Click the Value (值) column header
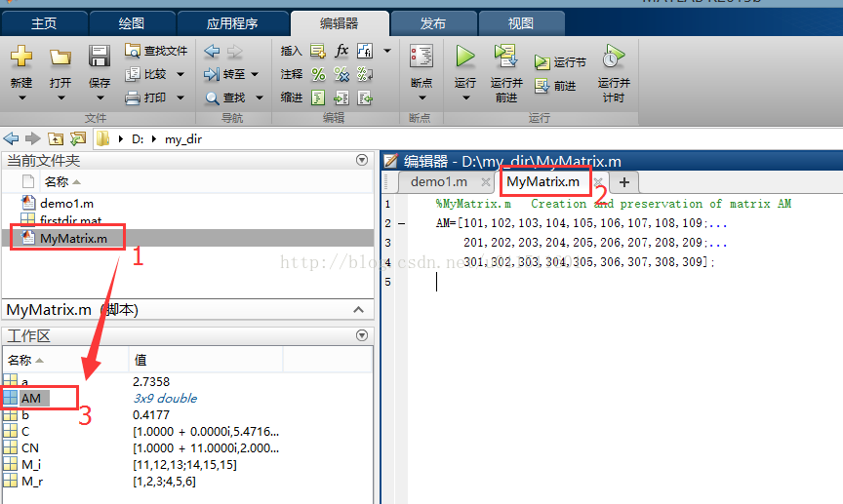Image resolution: width=843 pixels, height=504 pixels. [x=206, y=360]
